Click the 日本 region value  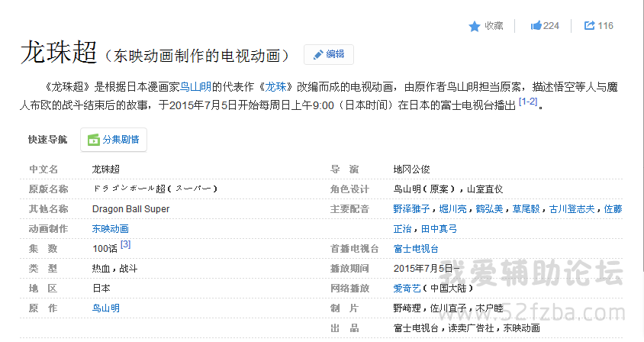pos(101,288)
